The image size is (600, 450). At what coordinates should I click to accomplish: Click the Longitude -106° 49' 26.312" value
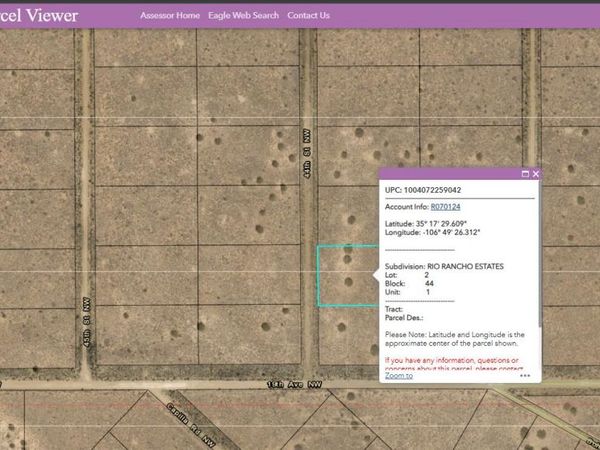[452, 232]
